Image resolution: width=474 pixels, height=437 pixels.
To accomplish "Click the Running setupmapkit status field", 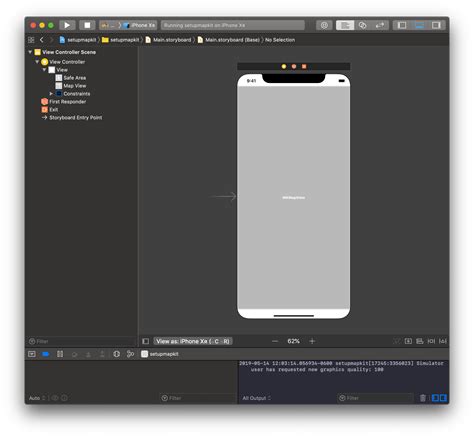I will [x=233, y=25].
